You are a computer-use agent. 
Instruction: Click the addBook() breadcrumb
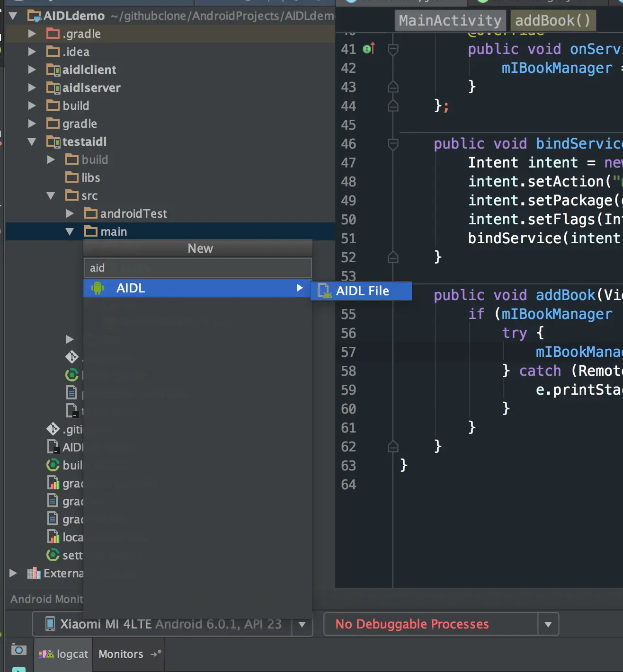(x=553, y=21)
